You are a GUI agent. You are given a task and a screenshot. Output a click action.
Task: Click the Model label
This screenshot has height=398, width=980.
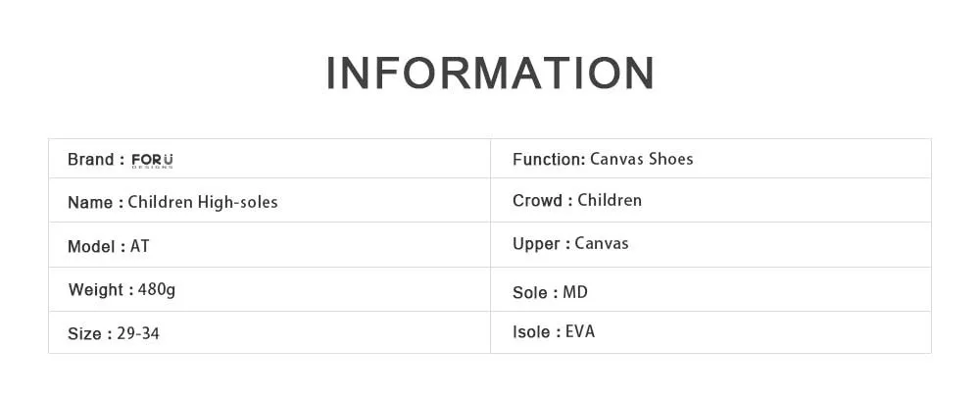(x=92, y=247)
